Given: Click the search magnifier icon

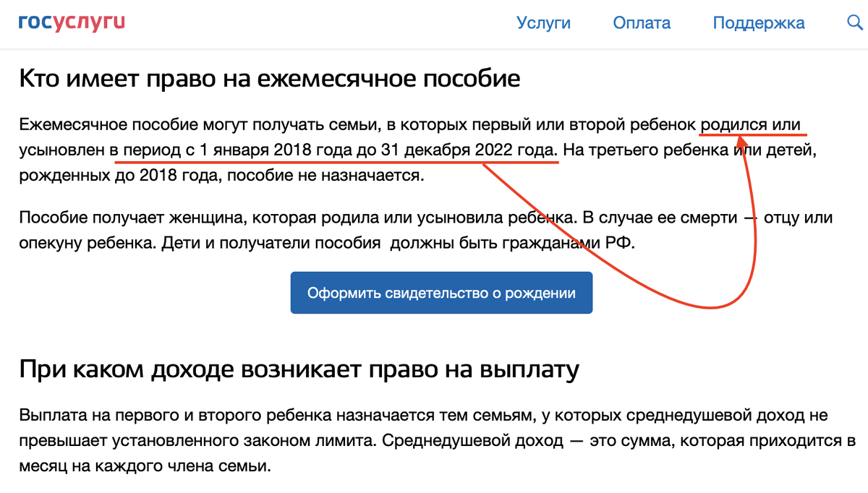Looking at the screenshot, I should point(854,23).
